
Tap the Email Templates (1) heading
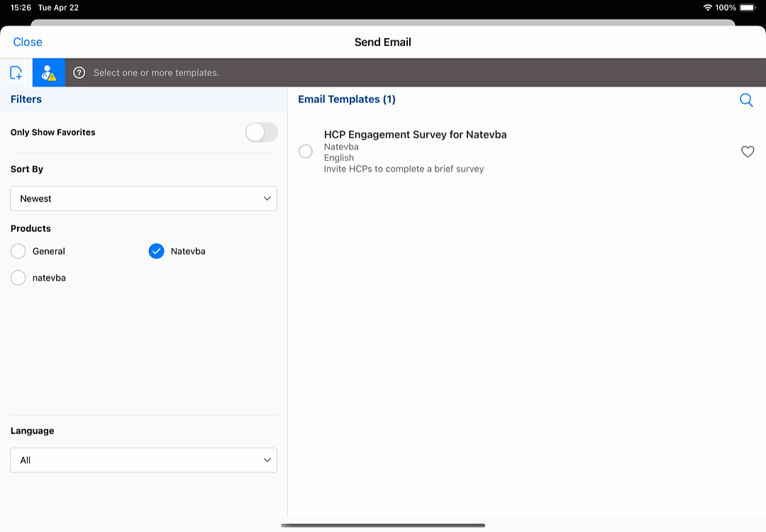point(347,99)
